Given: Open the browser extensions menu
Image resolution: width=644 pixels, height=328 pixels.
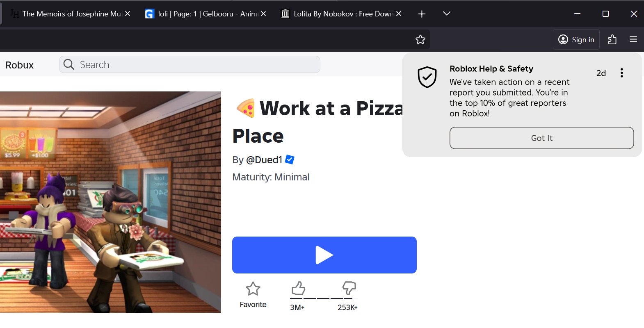Looking at the screenshot, I should 612,39.
